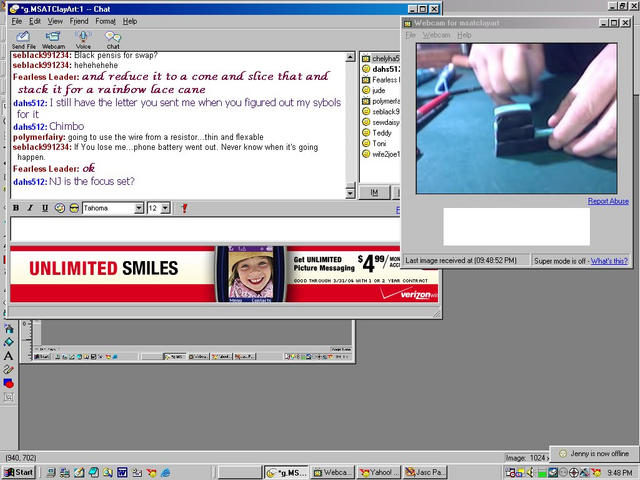Screen dimensions: 640x480
Task: Select user dahs512 in the chat member list
Action: [381, 69]
